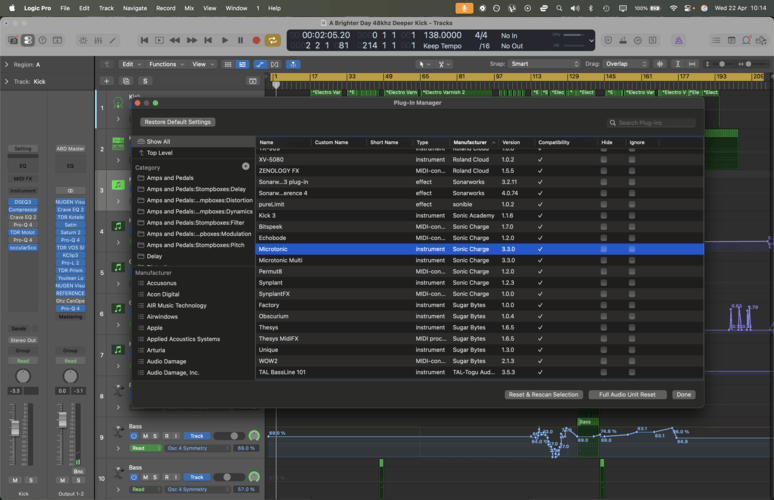Tick the Hide checkbox for Microtonic
Image resolution: width=774 pixels, height=500 pixels.
[x=604, y=249]
